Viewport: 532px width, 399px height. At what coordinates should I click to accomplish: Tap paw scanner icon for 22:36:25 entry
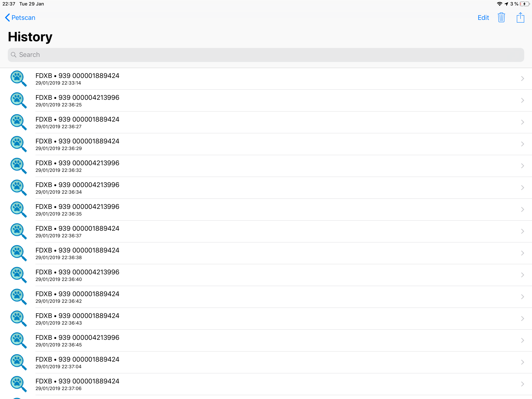18,100
